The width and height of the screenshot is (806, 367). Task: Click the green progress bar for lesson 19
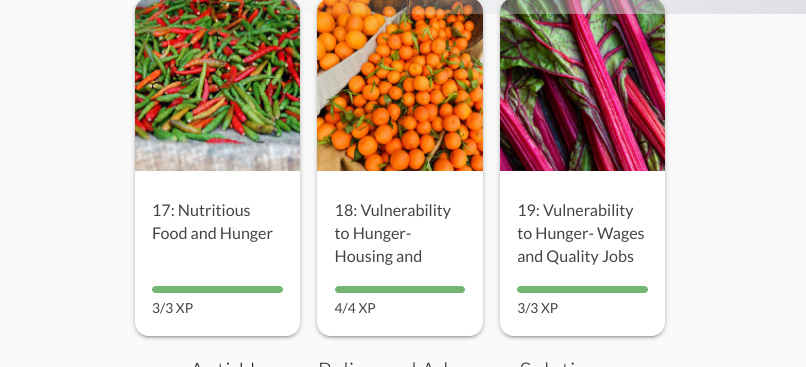[x=582, y=289]
